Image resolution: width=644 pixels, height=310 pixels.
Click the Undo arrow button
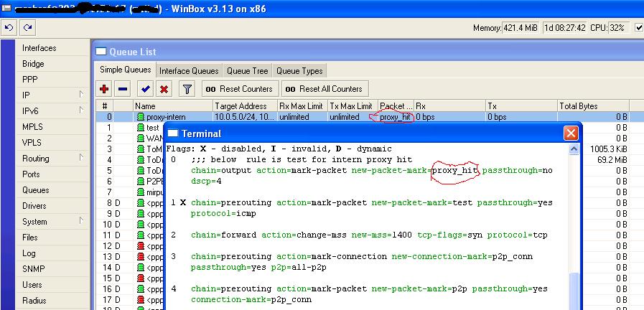9,28
